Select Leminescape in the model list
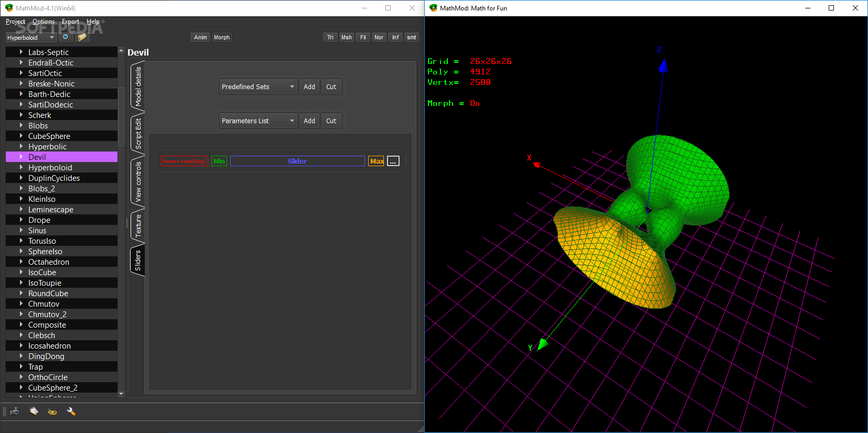The image size is (868, 433). [x=51, y=209]
